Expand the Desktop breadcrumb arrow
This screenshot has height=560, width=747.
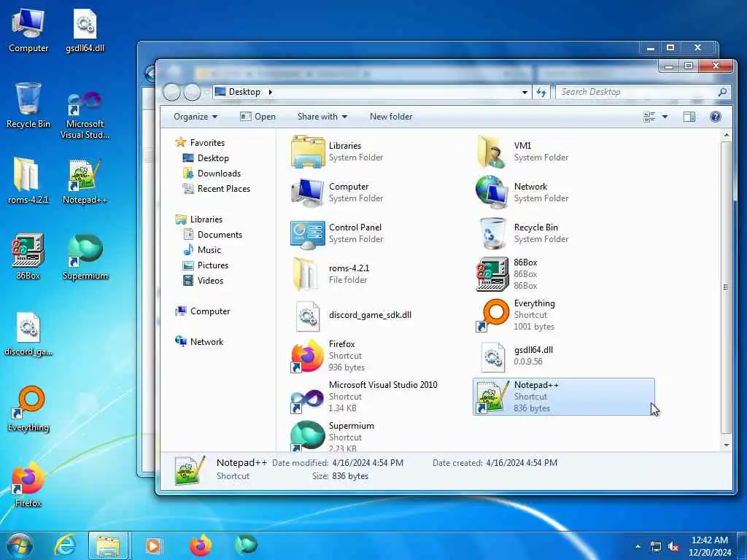click(270, 92)
